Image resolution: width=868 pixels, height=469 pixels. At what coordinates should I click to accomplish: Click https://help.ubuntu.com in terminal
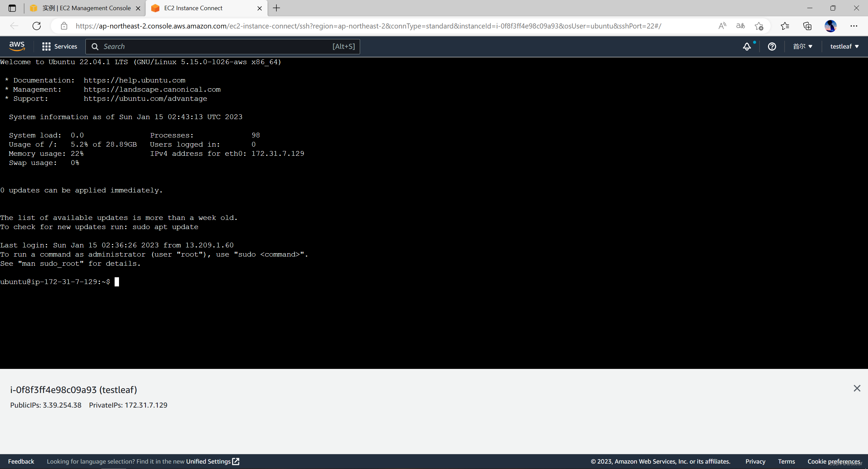(x=135, y=80)
